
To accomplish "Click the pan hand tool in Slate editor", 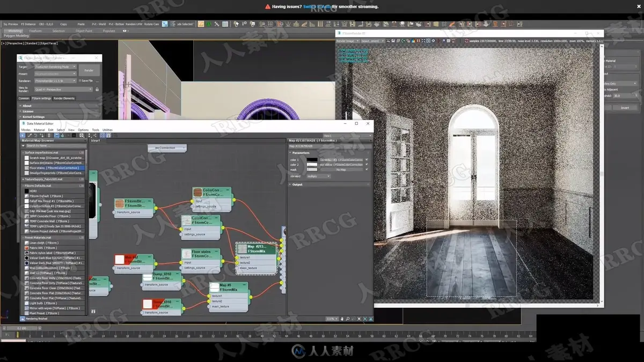I will pos(342,319).
